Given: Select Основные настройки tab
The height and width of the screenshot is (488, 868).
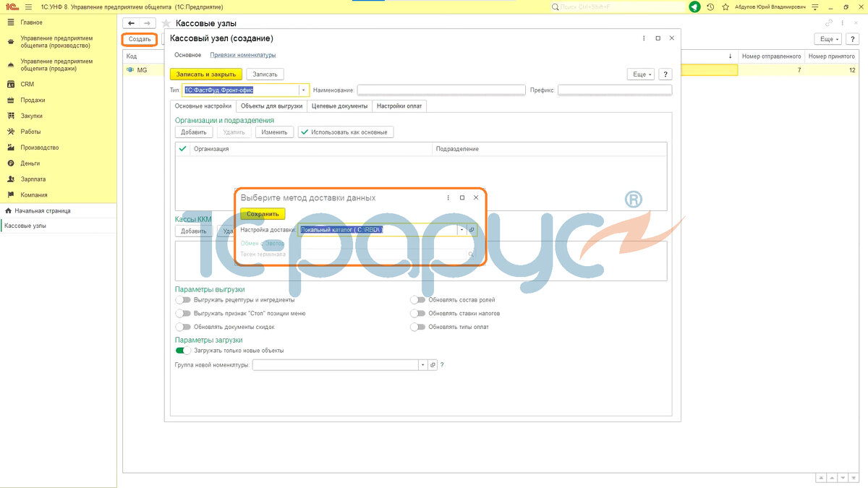Looking at the screenshot, I should [x=203, y=106].
